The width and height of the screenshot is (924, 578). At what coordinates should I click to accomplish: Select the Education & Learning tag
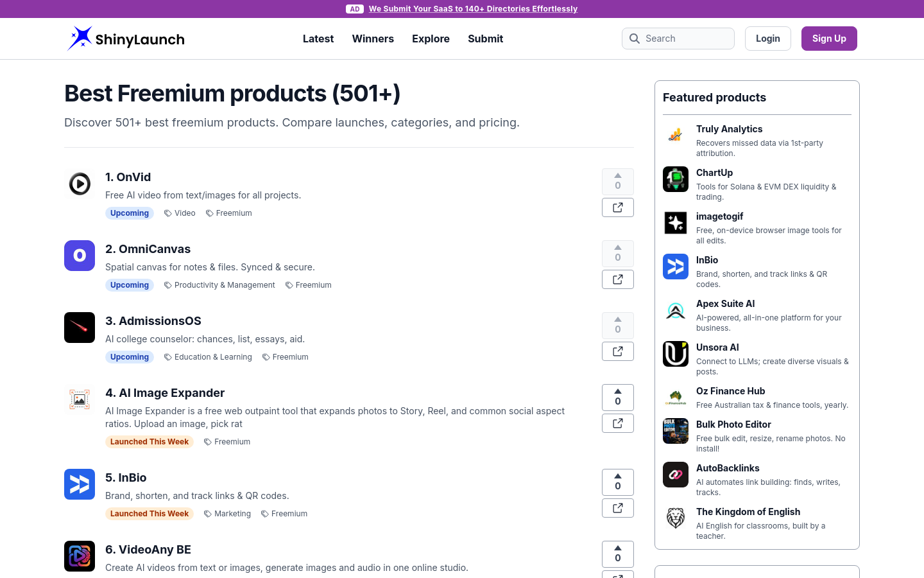(x=208, y=357)
